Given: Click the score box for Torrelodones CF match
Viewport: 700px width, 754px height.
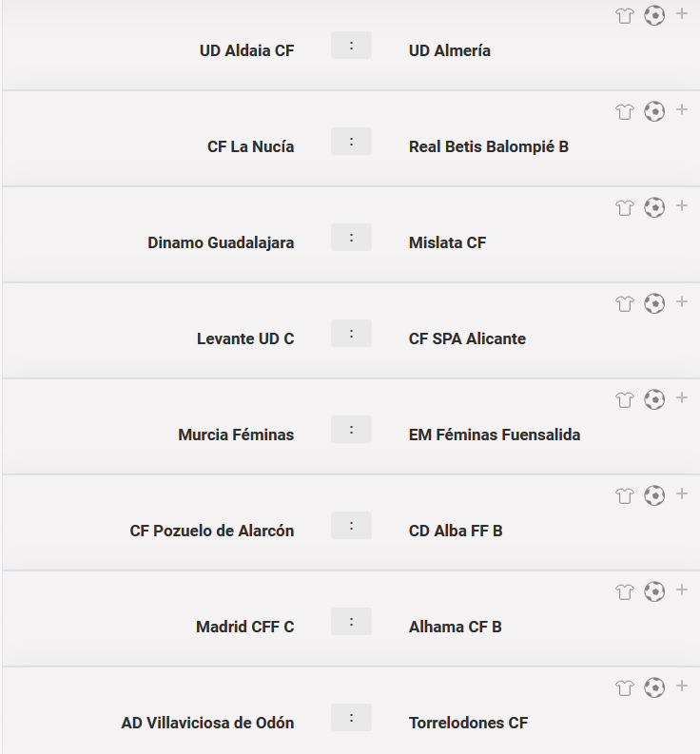Looking at the screenshot, I should 351,718.
